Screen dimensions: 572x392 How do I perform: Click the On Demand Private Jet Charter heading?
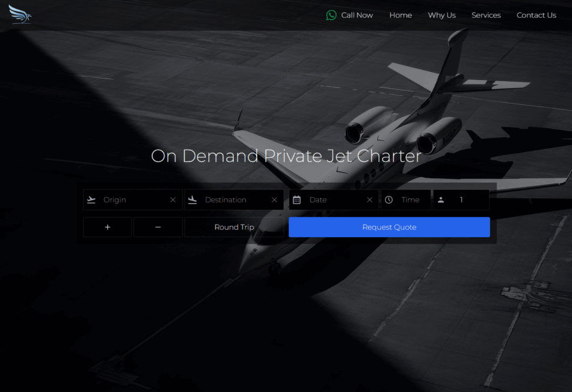[286, 156]
